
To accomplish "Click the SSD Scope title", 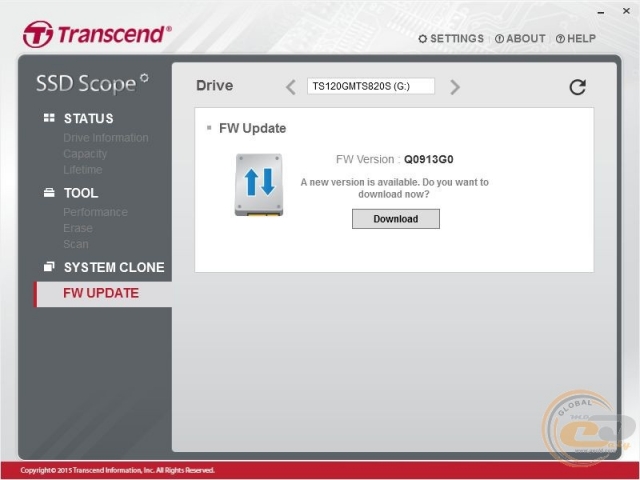I will click(x=92, y=83).
